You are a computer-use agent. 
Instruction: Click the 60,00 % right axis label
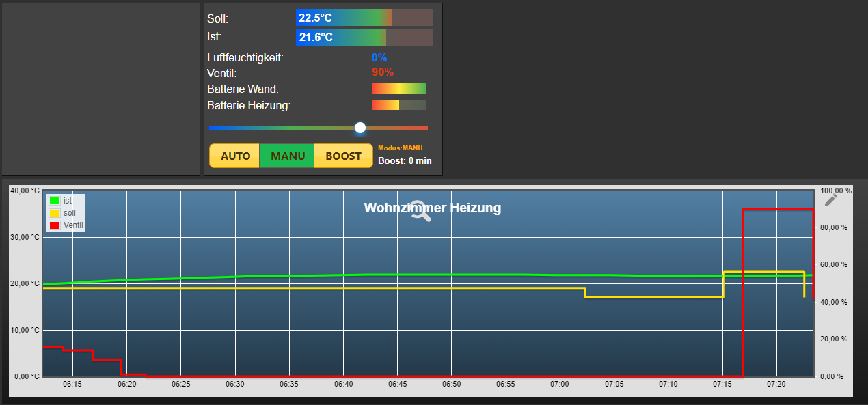tap(834, 265)
